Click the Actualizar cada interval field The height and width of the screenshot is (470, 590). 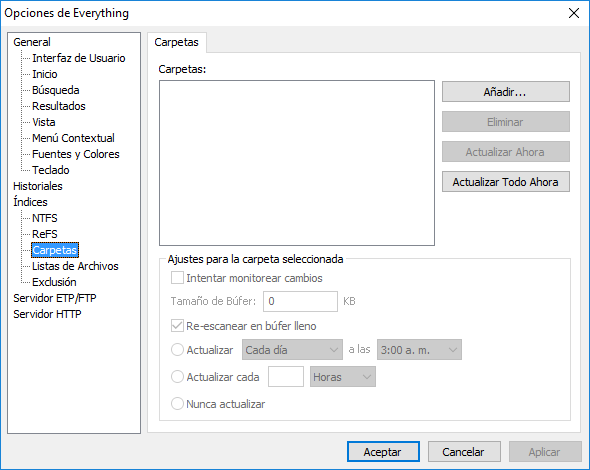(286, 377)
